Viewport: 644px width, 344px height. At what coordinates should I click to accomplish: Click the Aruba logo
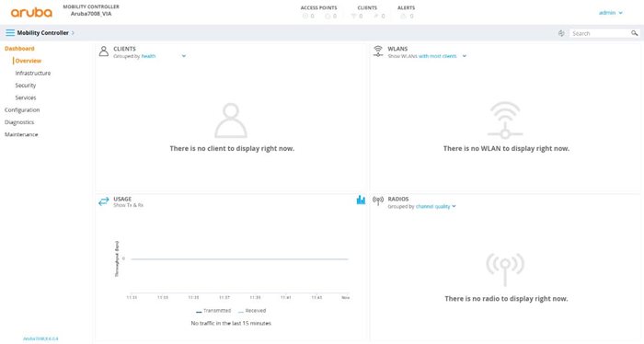[x=31, y=12]
